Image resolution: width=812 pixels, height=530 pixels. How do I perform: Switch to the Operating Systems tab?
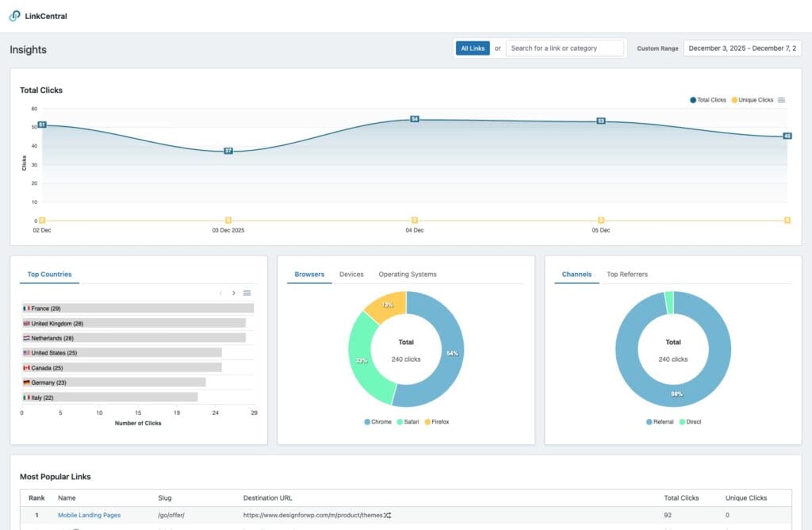tap(408, 275)
